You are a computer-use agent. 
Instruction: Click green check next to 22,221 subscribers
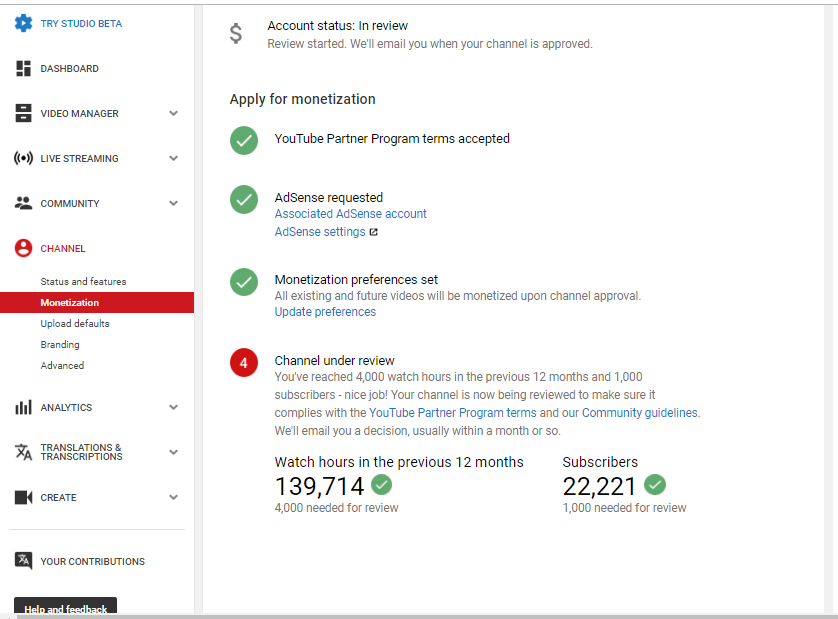tap(655, 485)
